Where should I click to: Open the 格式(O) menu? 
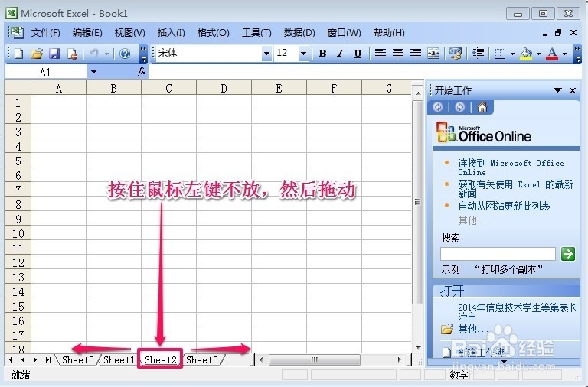213,33
